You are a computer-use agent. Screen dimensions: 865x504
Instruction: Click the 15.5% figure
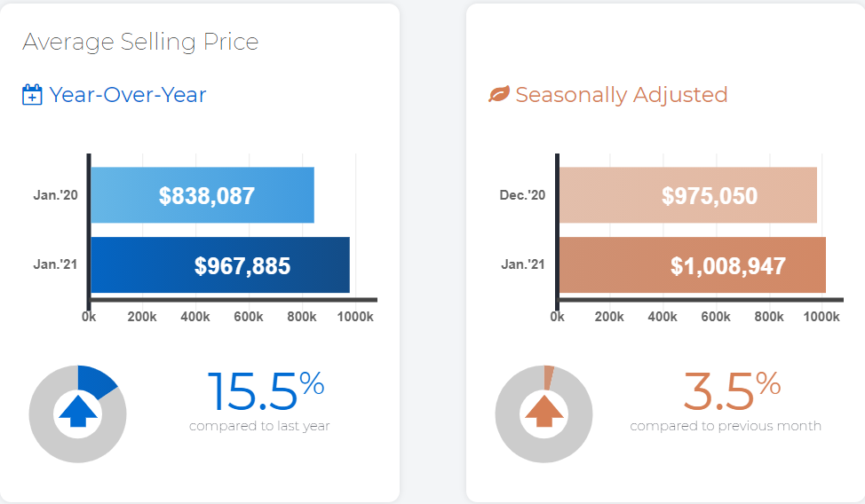266,391
